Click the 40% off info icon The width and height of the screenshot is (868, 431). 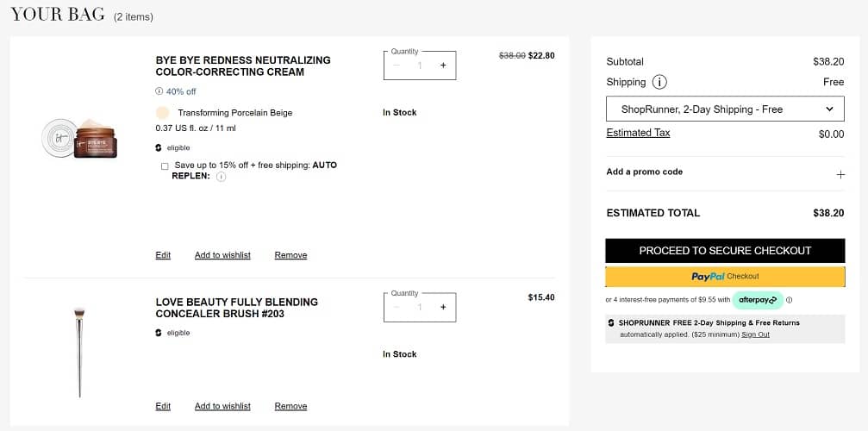click(159, 91)
